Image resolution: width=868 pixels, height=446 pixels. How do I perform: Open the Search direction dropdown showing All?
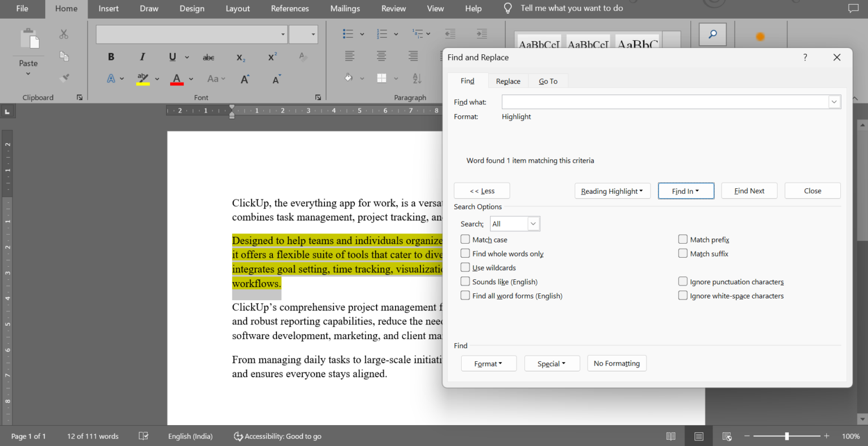click(x=532, y=223)
